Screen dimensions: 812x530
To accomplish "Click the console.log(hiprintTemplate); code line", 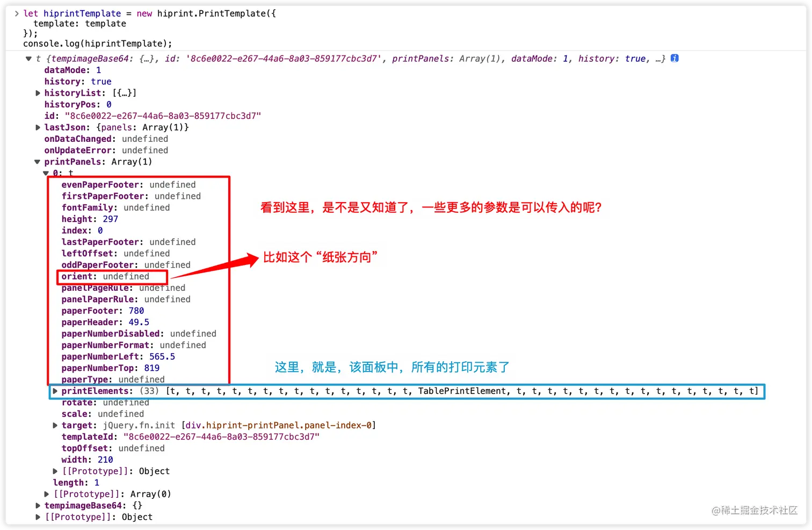I will 98,44.
